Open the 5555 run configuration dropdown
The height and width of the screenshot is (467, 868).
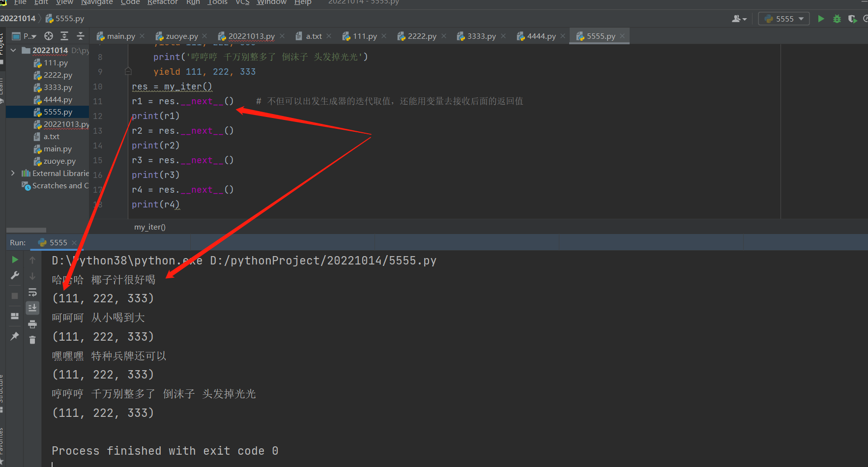coord(784,19)
